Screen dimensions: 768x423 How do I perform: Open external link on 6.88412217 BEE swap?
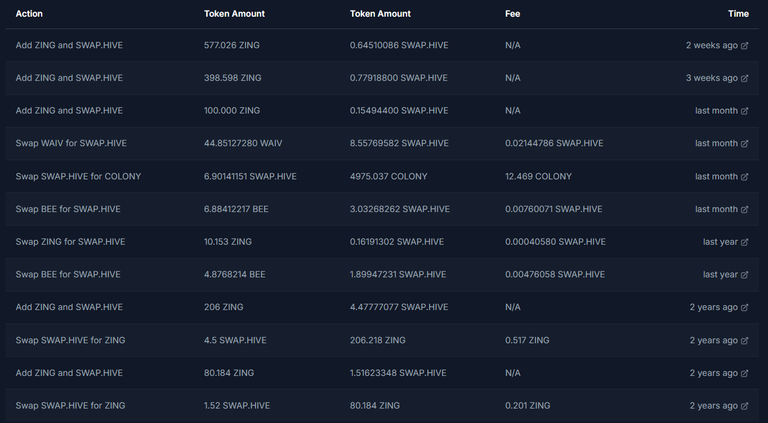click(x=744, y=210)
